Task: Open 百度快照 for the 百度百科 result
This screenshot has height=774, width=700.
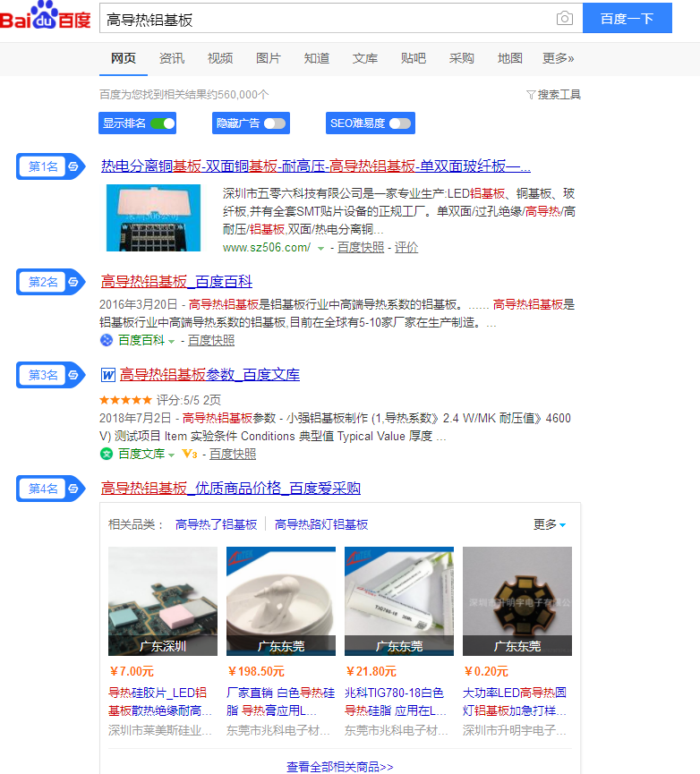Action: pyautogui.click(x=211, y=340)
